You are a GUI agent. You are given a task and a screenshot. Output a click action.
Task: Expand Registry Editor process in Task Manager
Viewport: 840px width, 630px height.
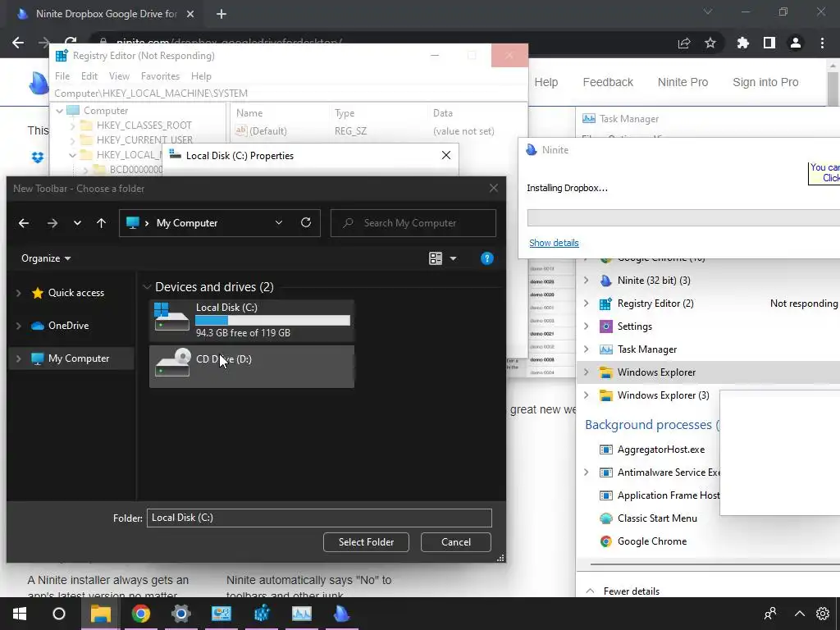[586, 304]
